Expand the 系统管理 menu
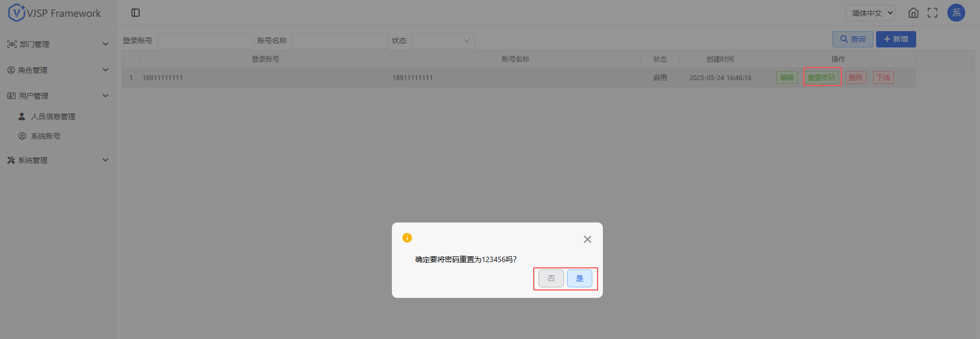The width and height of the screenshot is (980, 339). pos(57,160)
